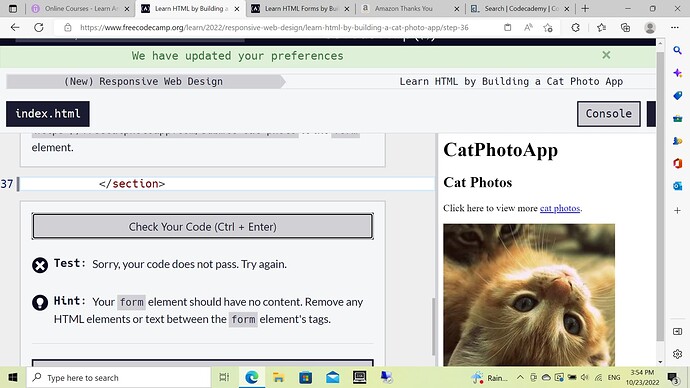The image size is (690, 388).
Task: Close the Amazon Thanks You tab
Action: point(456,8)
